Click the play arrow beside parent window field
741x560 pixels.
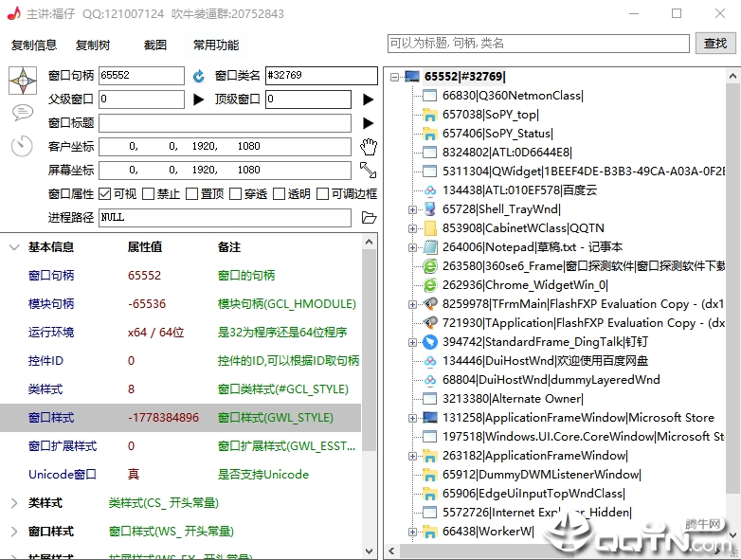[198, 99]
